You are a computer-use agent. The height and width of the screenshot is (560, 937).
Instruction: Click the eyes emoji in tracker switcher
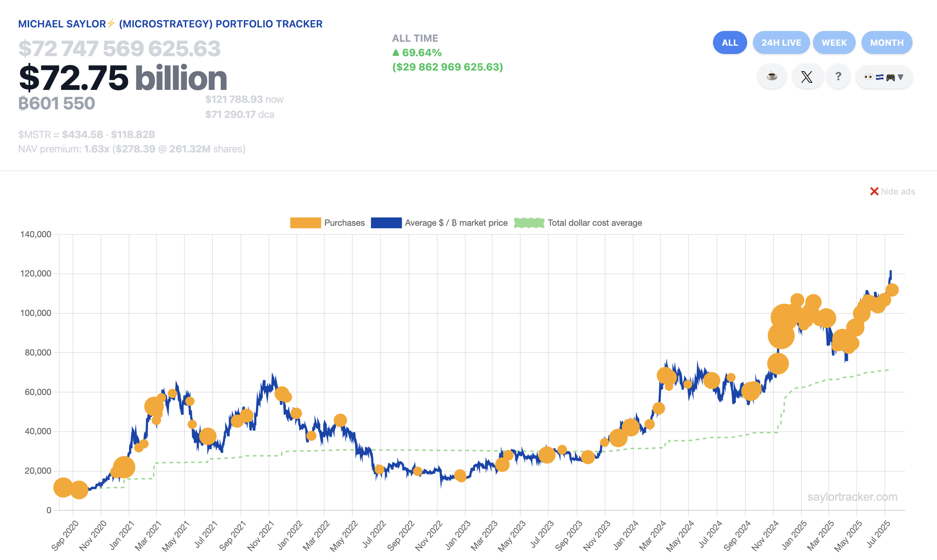pyautogui.click(x=869, y=77)
